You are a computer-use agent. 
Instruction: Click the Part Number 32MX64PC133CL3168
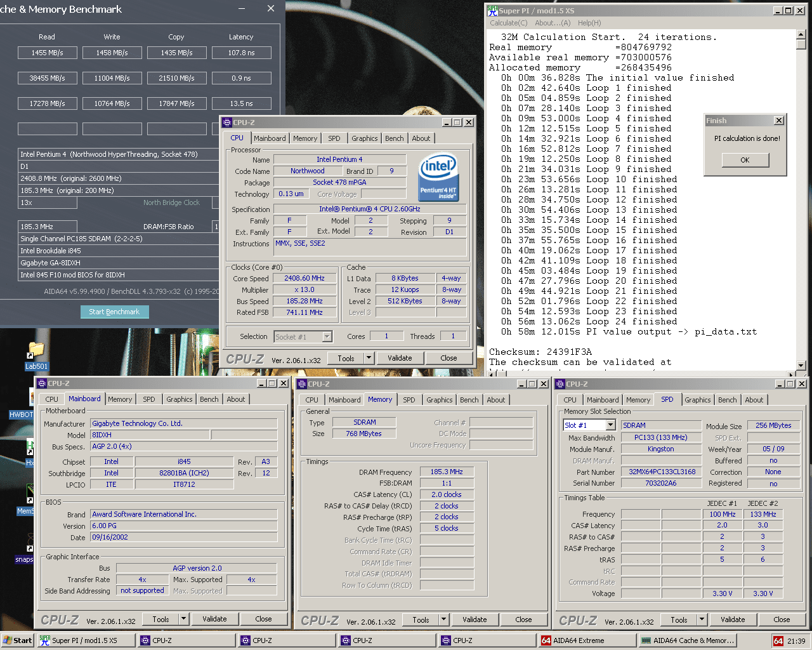[x=661, y=472]
